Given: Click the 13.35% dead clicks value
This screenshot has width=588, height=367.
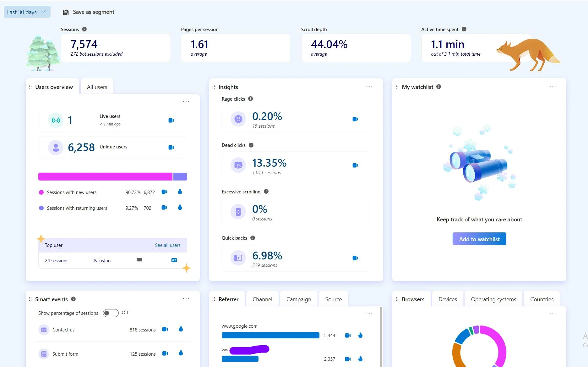Looking at the screenshot, I should click(269, 163).
